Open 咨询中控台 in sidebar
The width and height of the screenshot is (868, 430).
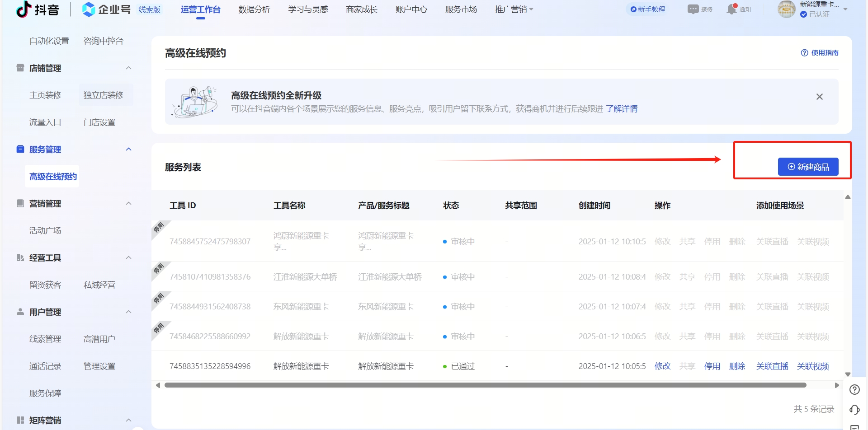click(104, 41)
